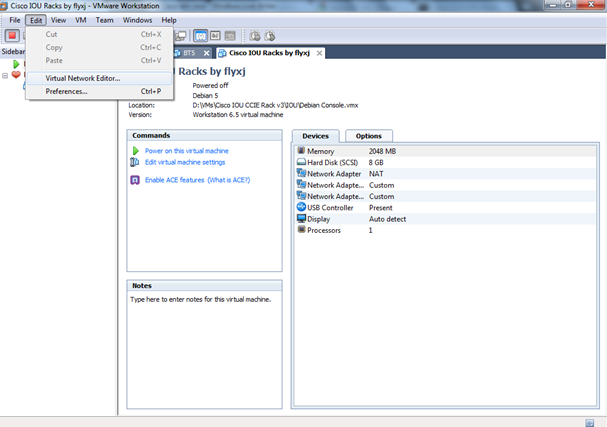Click the Processors chip icon
Screen dimensions: 607x427
tap(301, 229)
